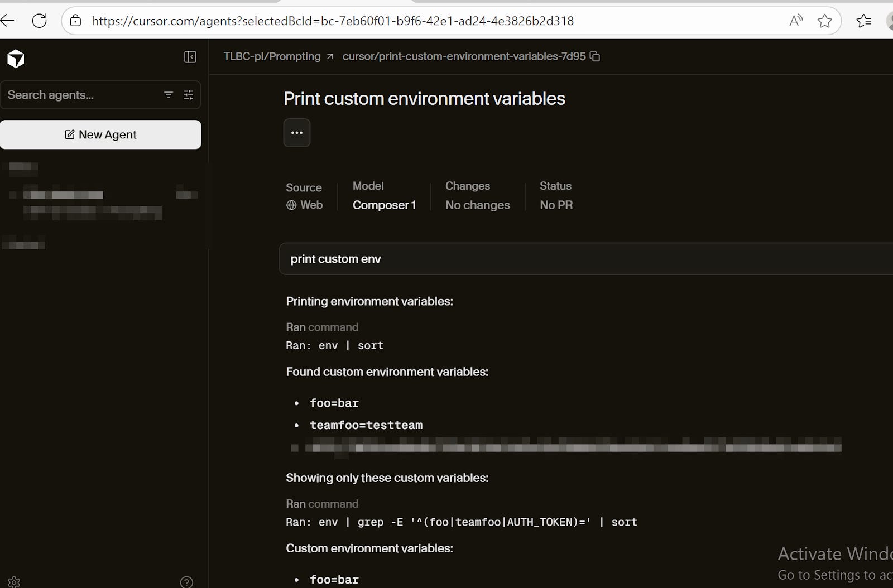Click the New Agent button
This screenshot has height=588, width=893.
point(100,134)
